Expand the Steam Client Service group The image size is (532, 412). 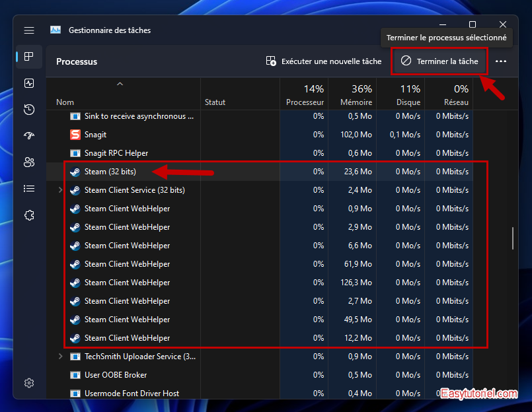point(60,190)
